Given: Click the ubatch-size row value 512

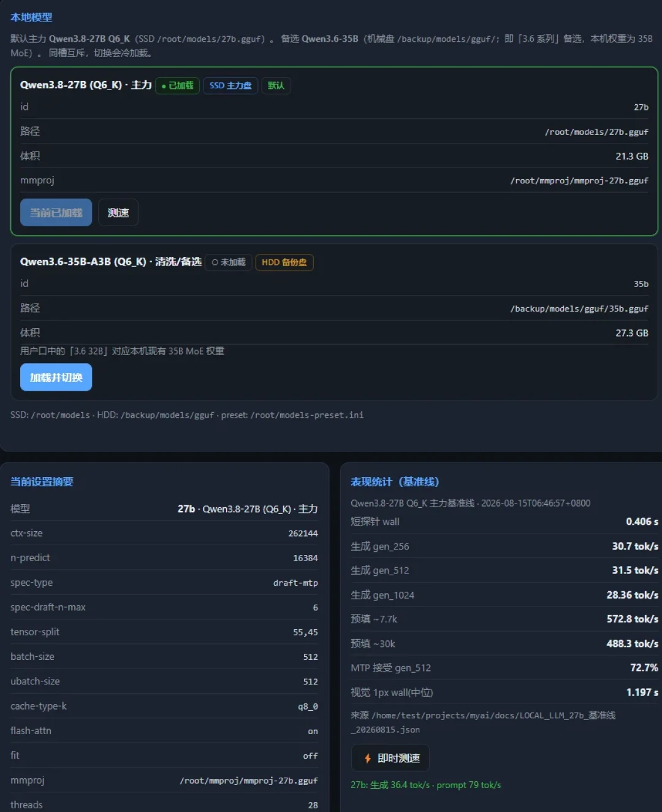Looking at the screenshot, I should [310, 681].
